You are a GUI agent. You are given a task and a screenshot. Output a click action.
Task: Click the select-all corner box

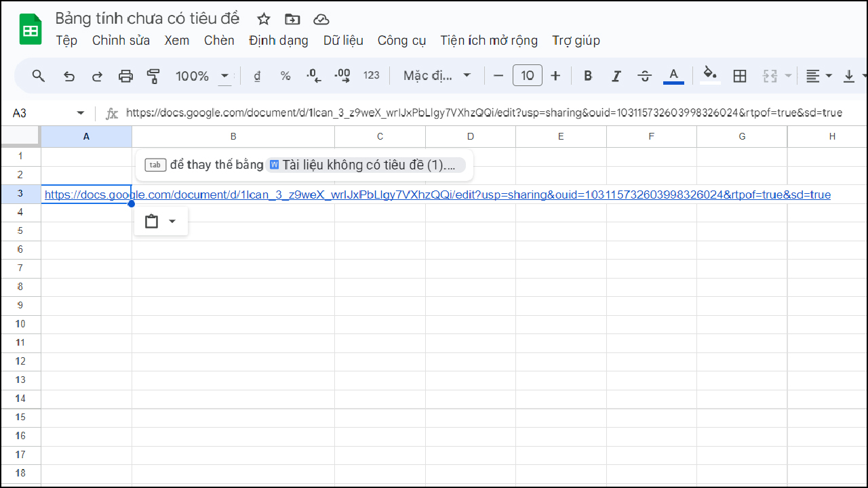pyautogui.click(x=20, y=136)
